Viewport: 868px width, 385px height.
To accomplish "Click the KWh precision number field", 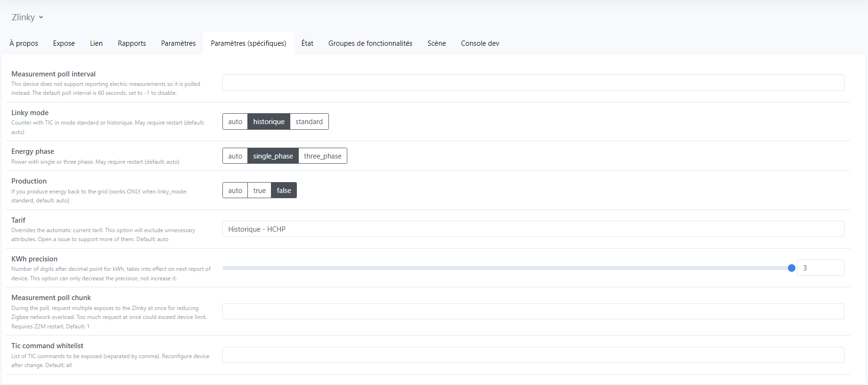I will click(x=820, y=268).
